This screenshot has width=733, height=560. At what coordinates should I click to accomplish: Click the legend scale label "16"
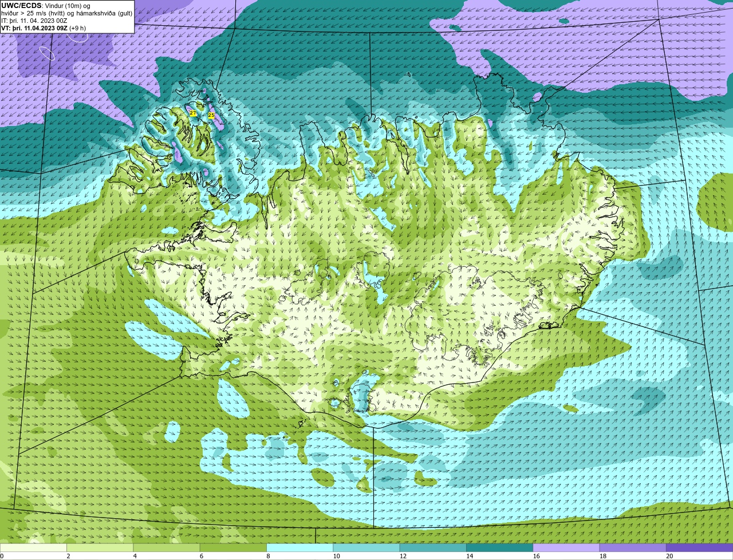click(x=537, y=556)
